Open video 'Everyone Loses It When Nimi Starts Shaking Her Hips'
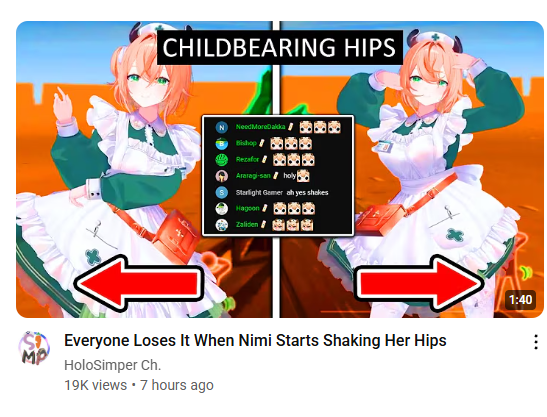 (255, 341)
